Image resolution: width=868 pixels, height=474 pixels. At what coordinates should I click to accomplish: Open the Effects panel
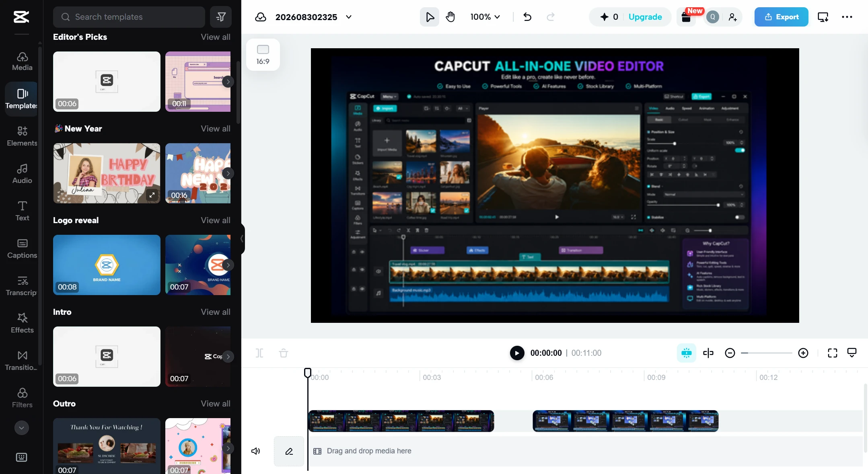(22, 323)
